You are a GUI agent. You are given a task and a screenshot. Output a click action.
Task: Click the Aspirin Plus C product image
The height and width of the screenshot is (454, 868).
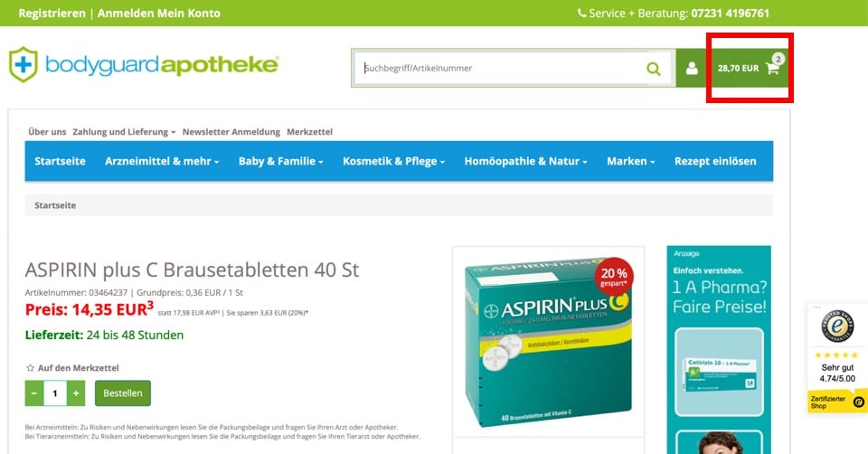(x=548, y=341)
